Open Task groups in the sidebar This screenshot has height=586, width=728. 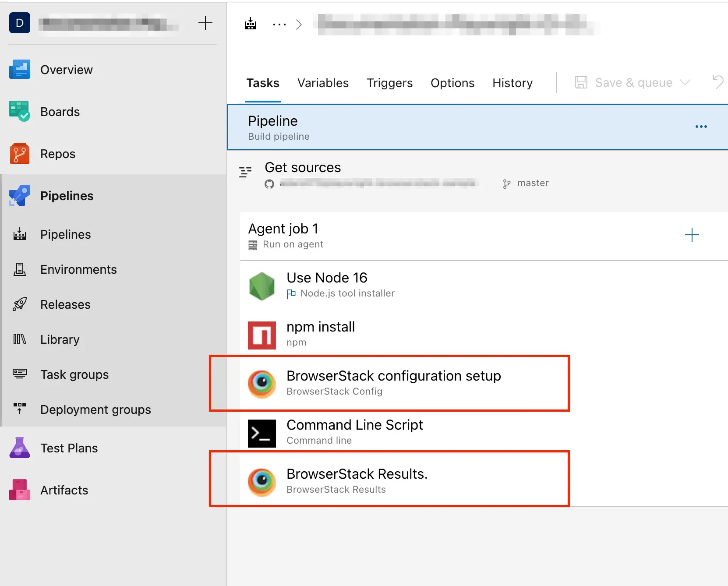click(x=74, y=374)
